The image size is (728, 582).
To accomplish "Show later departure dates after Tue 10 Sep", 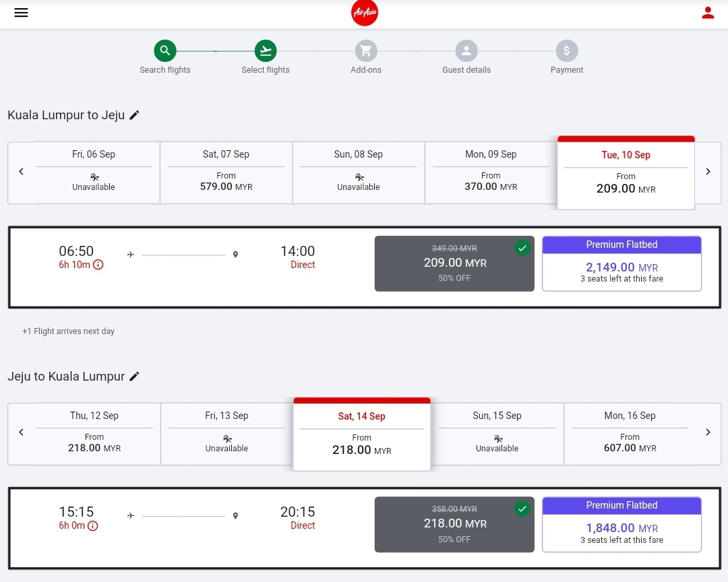I will [708, 172].
